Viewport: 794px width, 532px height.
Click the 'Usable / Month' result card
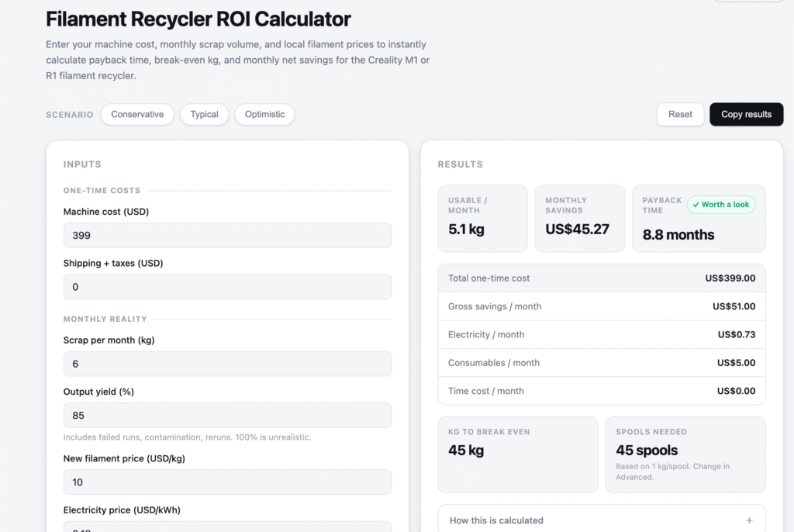point(482,218)
